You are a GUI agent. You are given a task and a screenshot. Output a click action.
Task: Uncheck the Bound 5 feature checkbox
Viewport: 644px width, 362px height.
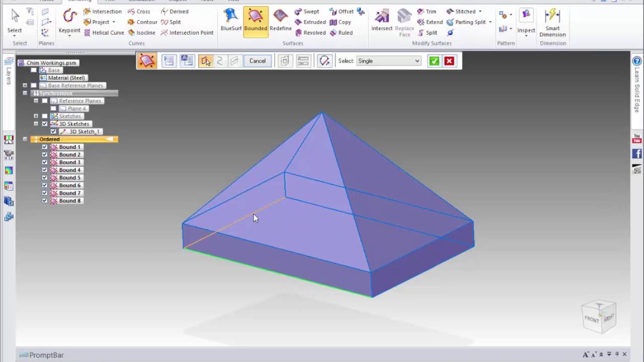click(45, 178)
